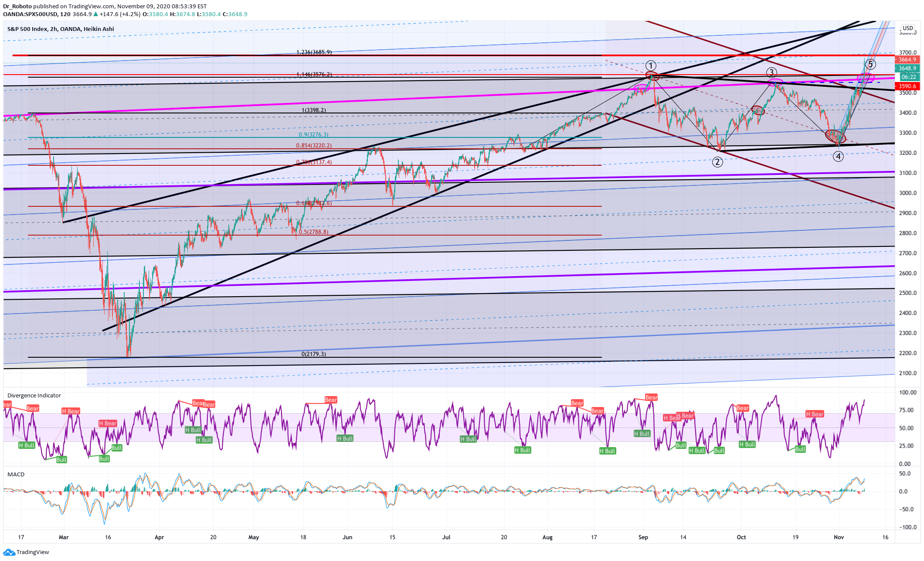Click the TradingView text at bottom left
The height and width of the screenshot is (561, 924).
click(33, 552)
